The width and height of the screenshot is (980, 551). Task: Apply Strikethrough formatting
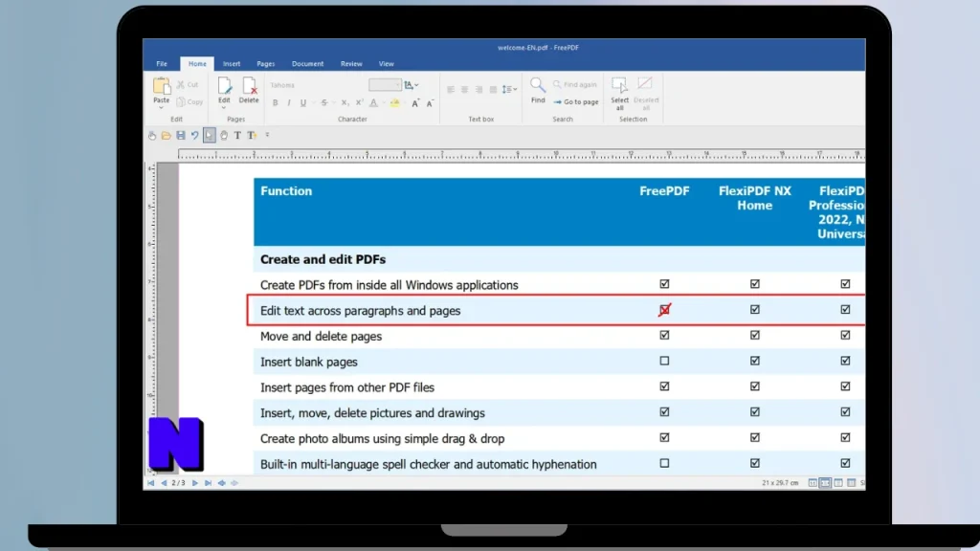(323, 103)
